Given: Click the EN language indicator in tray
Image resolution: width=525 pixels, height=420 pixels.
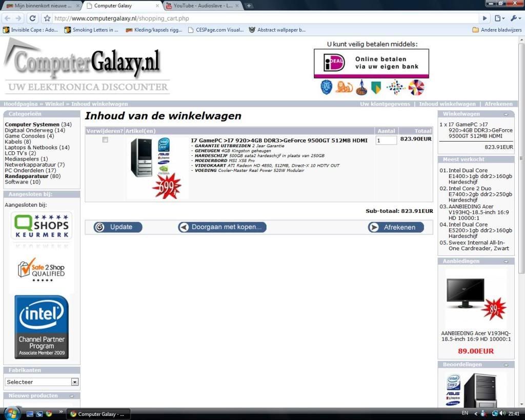Looking at the screenshot, I should click(465, 413).
